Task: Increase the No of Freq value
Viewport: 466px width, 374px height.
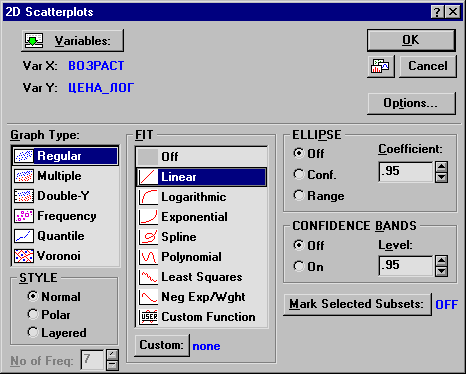Action: (112, 354)
